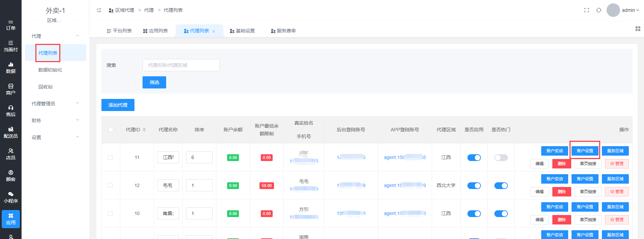Tick the checkbox for agent row 10
Viewport: 644px width, 239px height.
[110, 213]
